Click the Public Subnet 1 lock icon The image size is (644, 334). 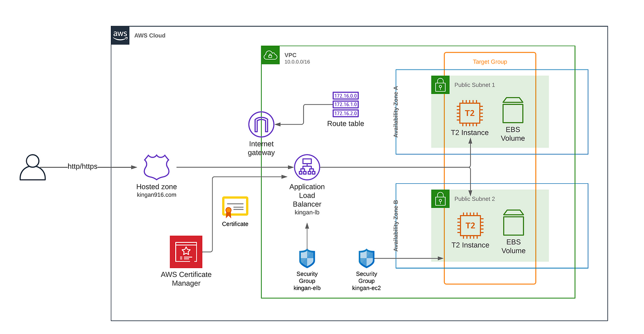440,85
